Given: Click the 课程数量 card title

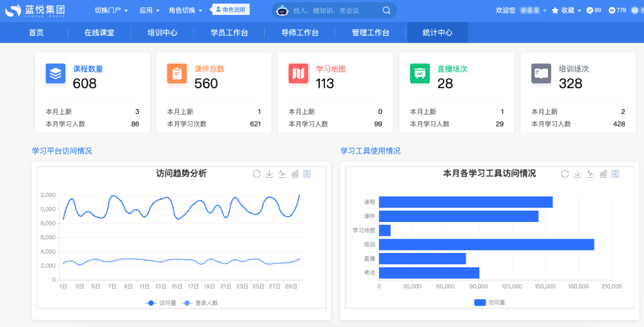Looking at the screenshot, I should click(x=88, y=69).
